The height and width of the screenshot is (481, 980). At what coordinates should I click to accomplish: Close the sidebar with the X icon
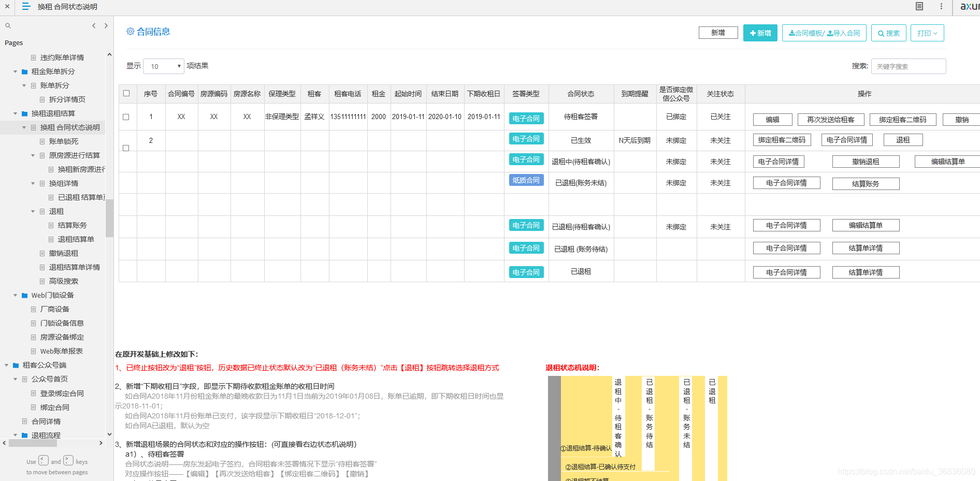tap(7, 7)
